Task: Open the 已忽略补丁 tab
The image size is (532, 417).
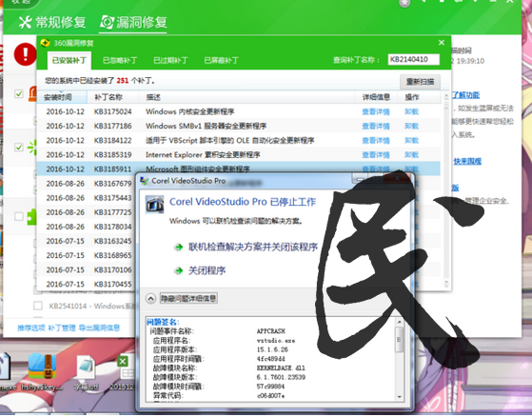Action: coord(120,60)
